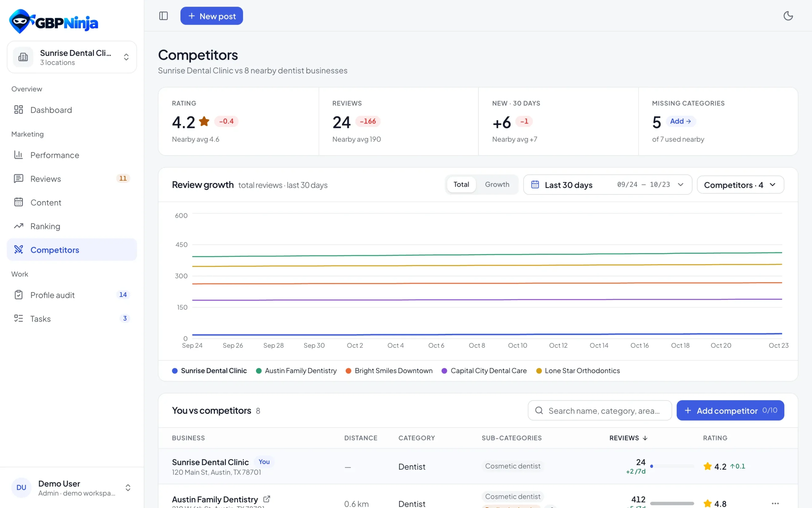The height and width of the screenshot is (508, 812).
Task: Expand the Demo User account menu
Action: click(x=72, y=487)
